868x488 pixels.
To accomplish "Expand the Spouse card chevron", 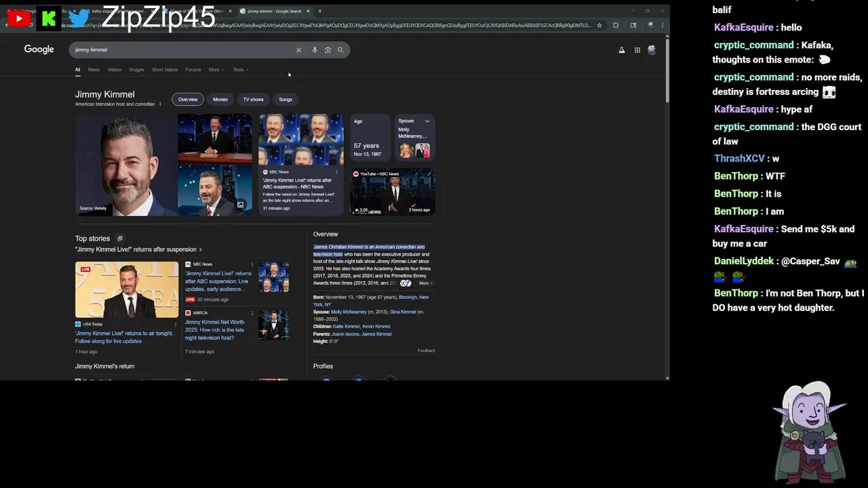I will [427, 121].
